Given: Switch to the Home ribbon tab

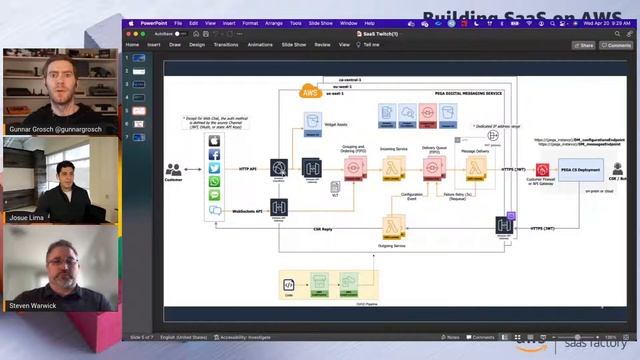Looking at the screenshot, I should [x=132, y=44].
